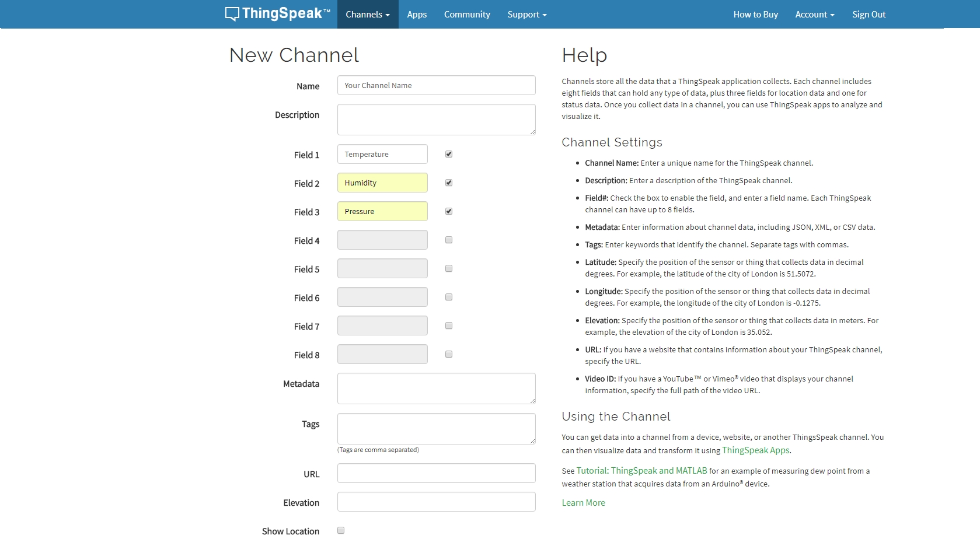Open the Tutorial: ThingSpeak and MATLAB link
Image resolution: width=980 pixels, height=539 pixels.
click(641, 471)
